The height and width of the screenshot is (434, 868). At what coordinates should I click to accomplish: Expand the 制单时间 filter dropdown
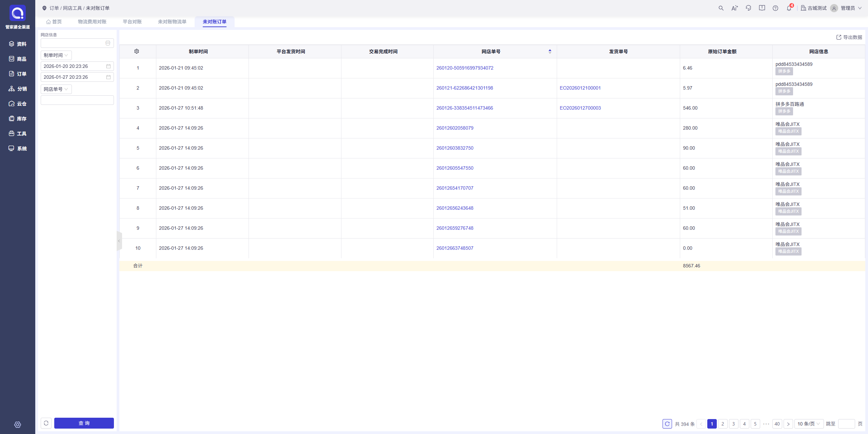[56, 55]
